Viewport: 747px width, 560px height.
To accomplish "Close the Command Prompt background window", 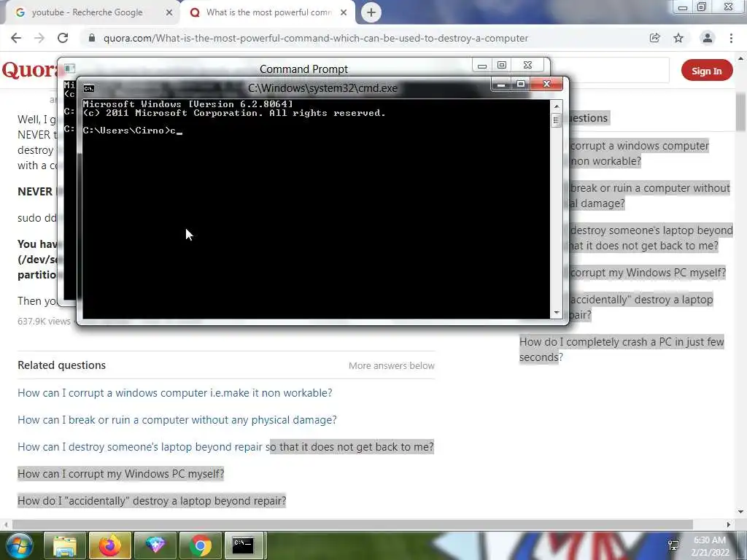I will pos(527,65).
